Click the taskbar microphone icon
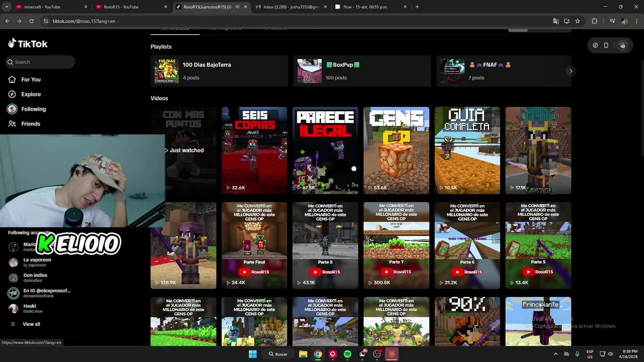The image size is (644, 362). [577, 354]
